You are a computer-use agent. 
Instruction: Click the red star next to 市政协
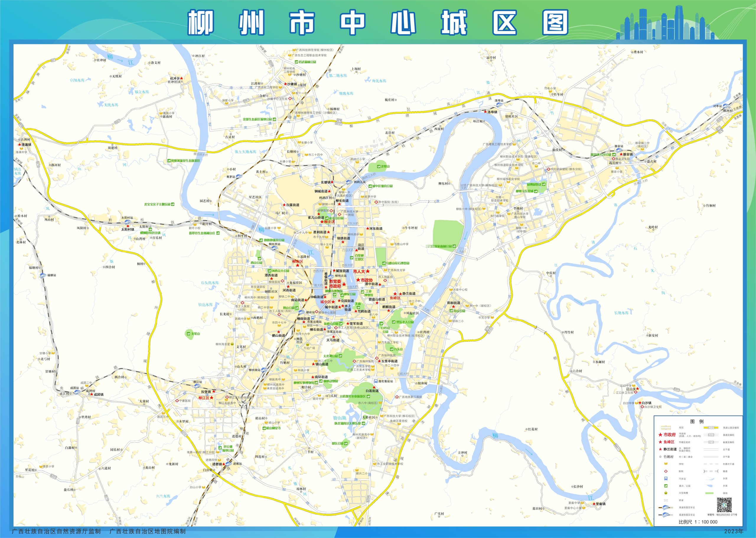359,280
